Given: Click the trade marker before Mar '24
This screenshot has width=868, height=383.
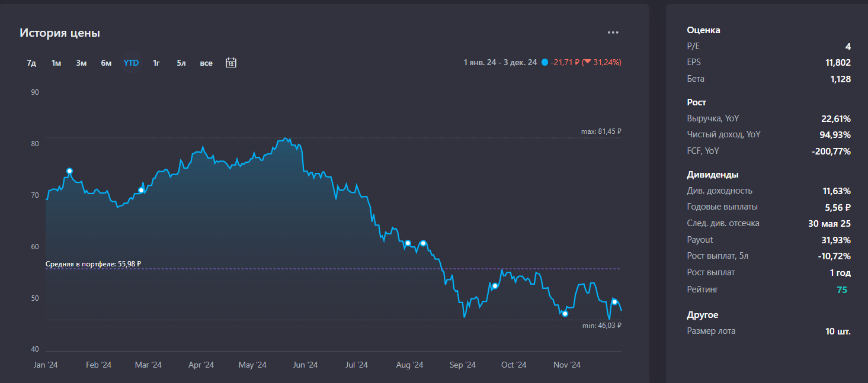Looking at the screenshot, I should click(x=141, y=191).
